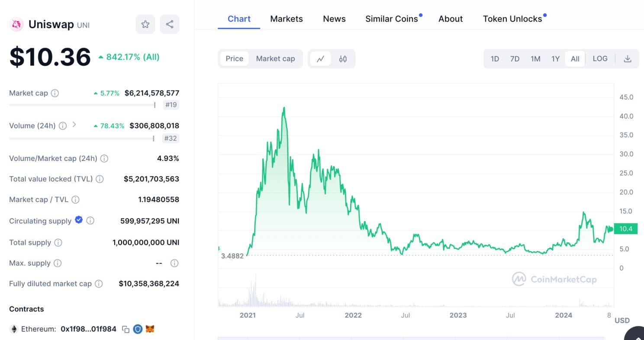This screenshot has width=644, height=340.
Task: Click the MetaMask fox icon
Action: [150, 329]
